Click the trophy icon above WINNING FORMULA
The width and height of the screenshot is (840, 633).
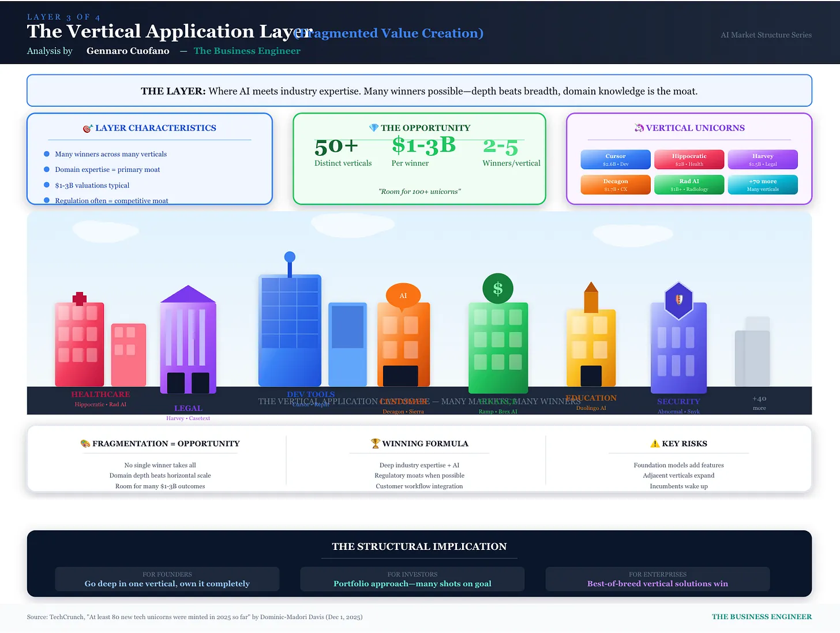376,443
